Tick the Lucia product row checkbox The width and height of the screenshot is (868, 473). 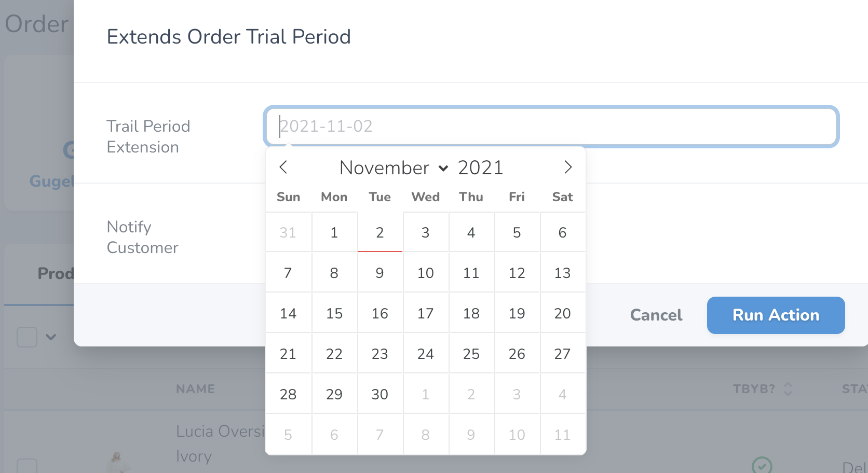coord(27,466)
